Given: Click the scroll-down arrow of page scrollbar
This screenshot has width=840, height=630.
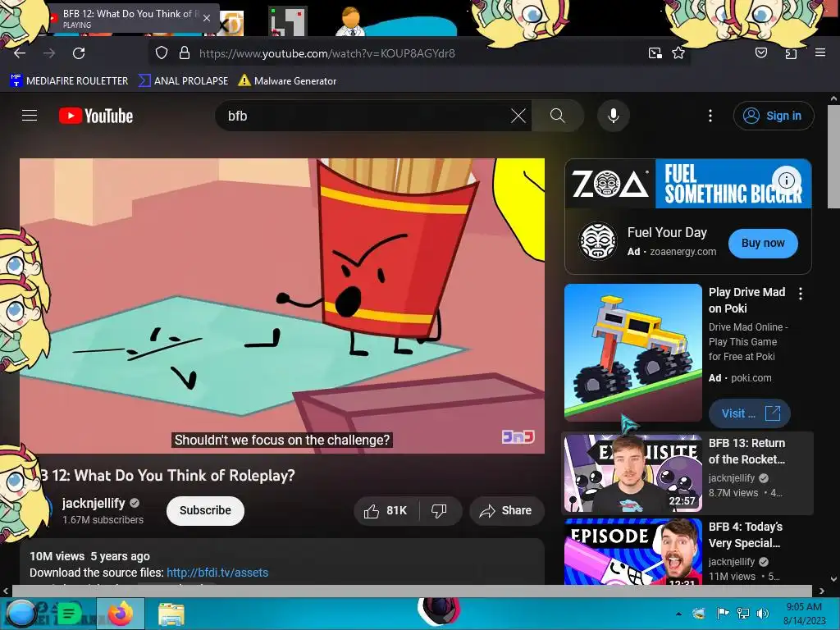Looking at the screenshot, I should click(833, 579).
